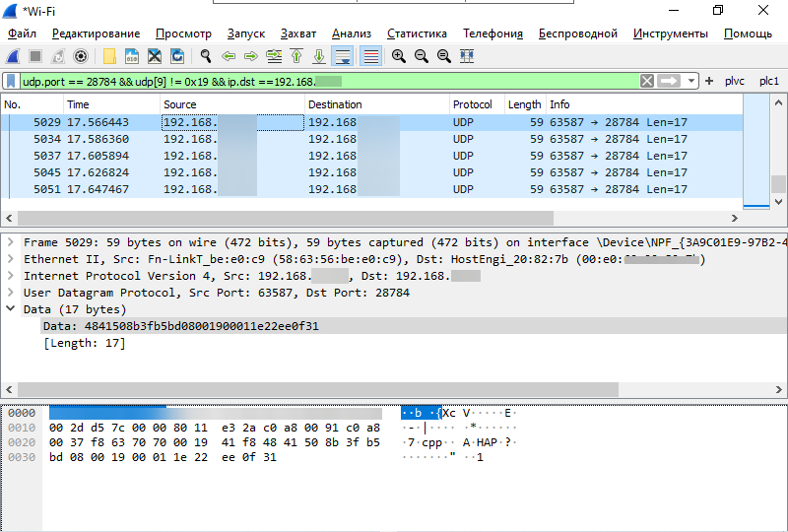
Task: Expand User Datagram Protocol node
Action: 11,293
